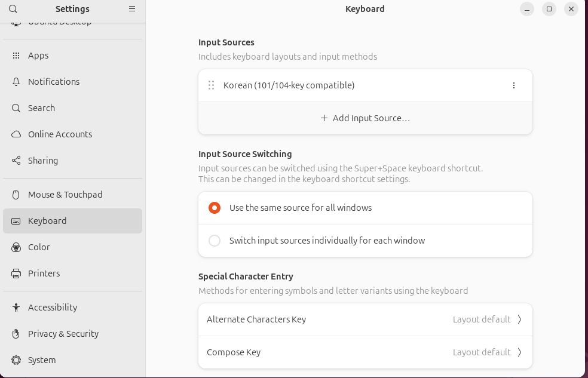Expand the Compose Key setting

(x=365, y=352)
